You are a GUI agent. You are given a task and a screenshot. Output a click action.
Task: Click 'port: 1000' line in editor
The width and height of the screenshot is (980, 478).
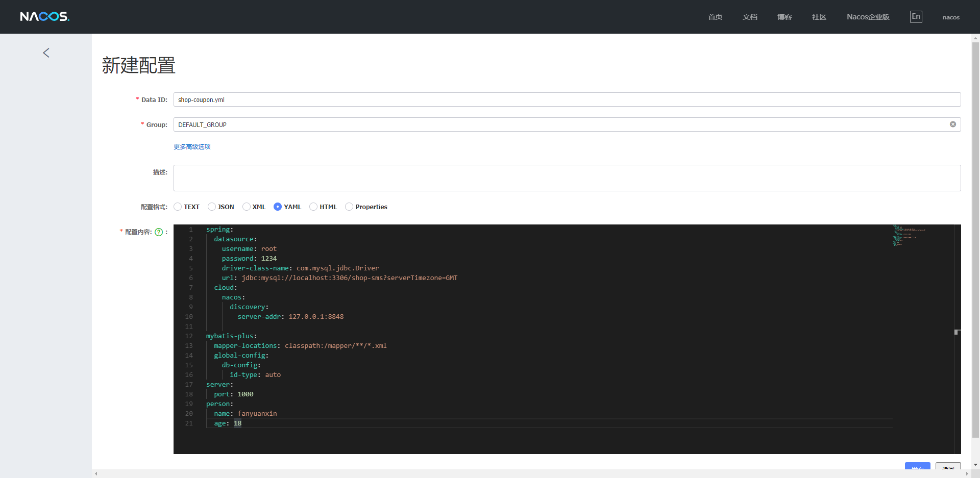(233, 394)
